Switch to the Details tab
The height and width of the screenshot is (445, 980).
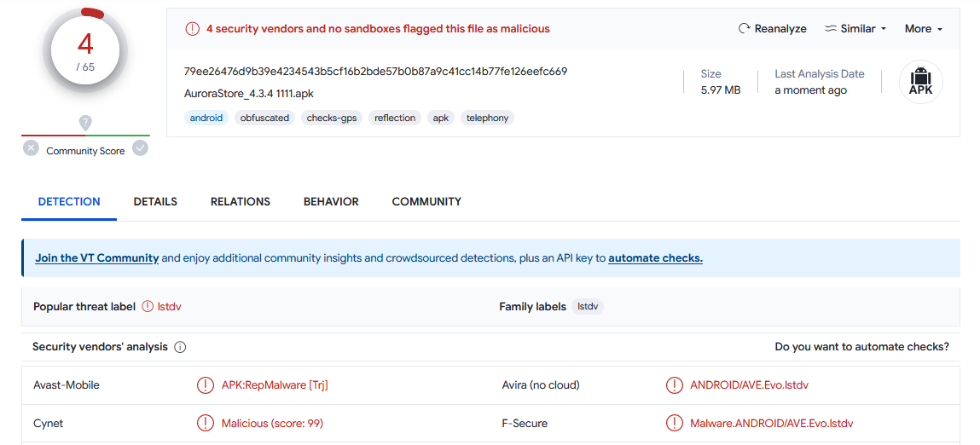point(155,201)
